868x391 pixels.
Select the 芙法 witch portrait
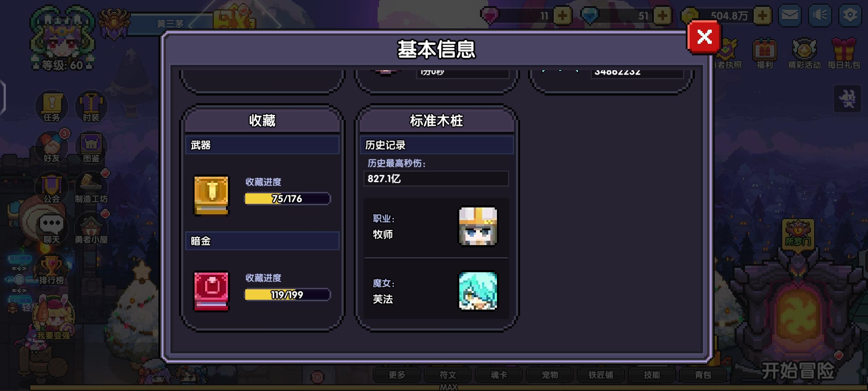point(478,291)
